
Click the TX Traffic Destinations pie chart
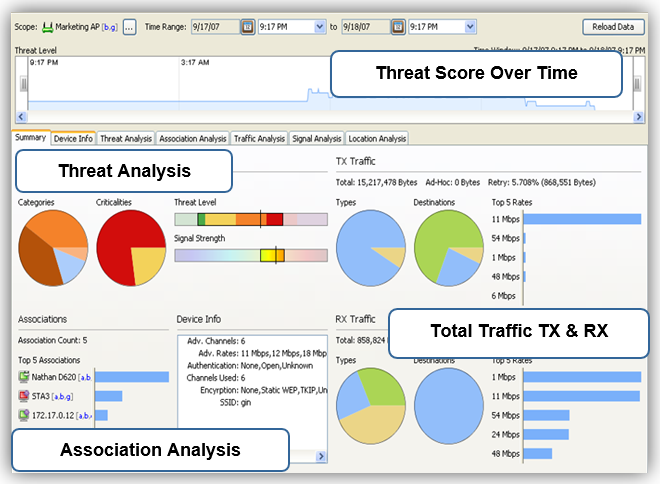(x=449, y=248)
